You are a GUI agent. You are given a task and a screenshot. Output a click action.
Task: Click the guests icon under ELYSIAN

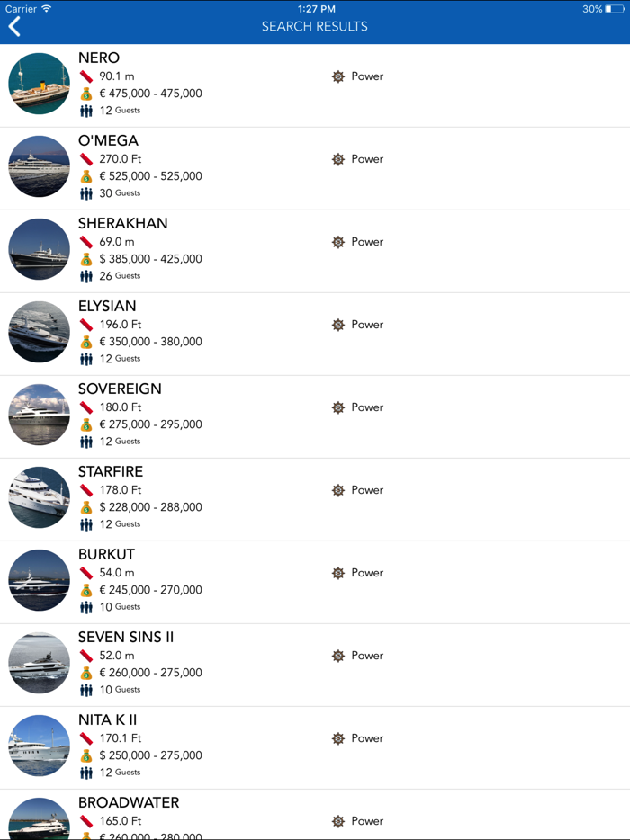click(x=85, y=358)
